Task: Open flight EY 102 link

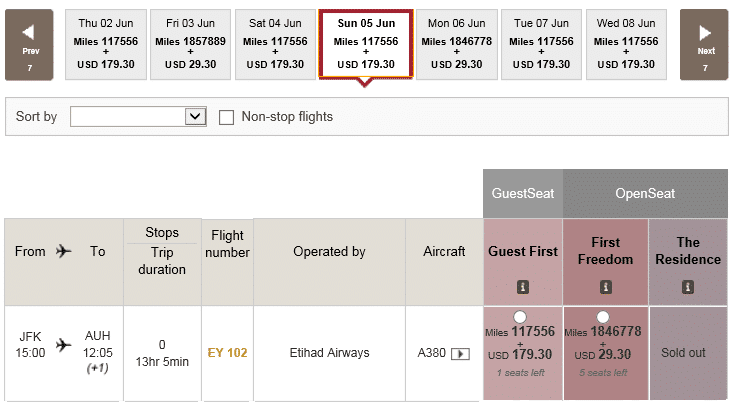Action: [227, 353]
